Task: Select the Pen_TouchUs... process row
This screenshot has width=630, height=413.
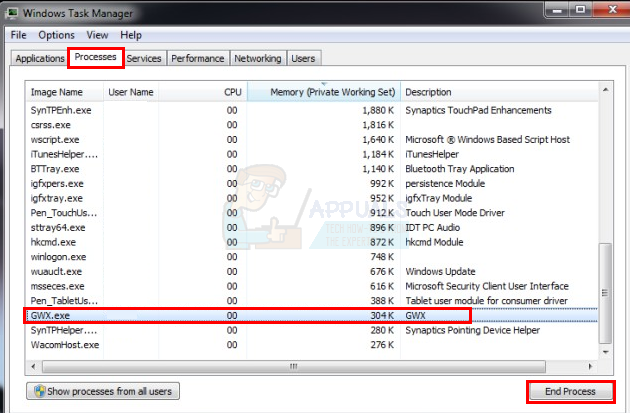Action: coord(312,213)
